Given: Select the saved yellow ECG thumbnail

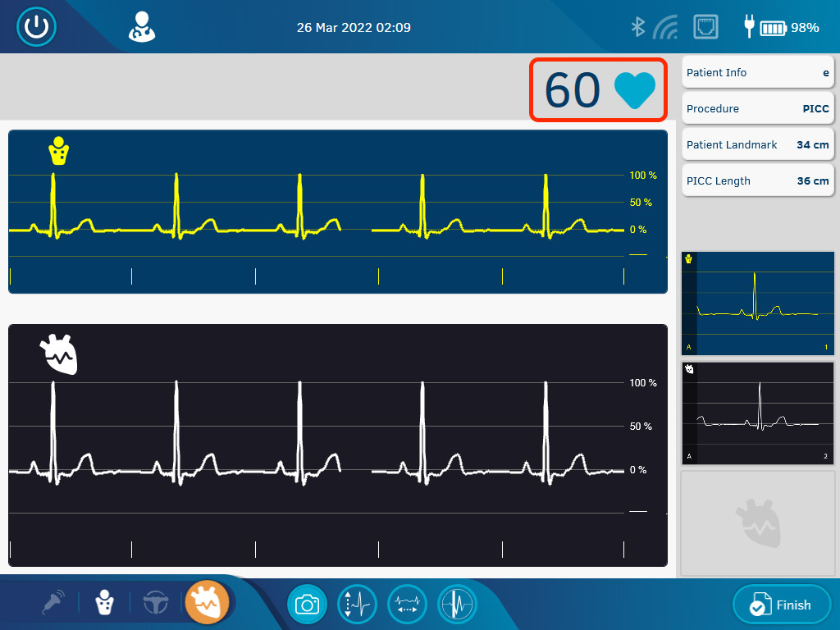Looking at the screenshot, I should click(757, 304).
